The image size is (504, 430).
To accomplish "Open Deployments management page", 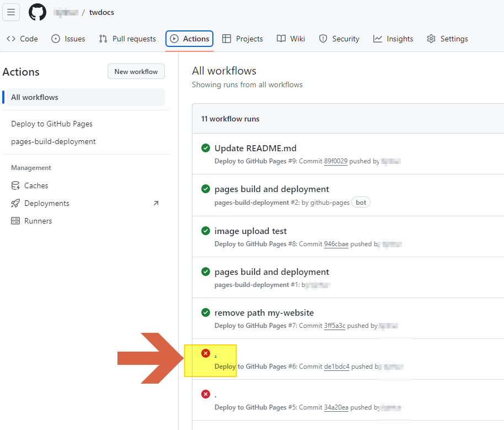I will [85, 204].
